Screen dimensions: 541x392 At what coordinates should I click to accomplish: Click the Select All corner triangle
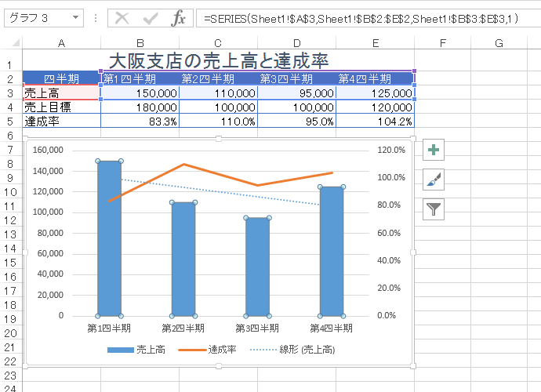(16, 43)
